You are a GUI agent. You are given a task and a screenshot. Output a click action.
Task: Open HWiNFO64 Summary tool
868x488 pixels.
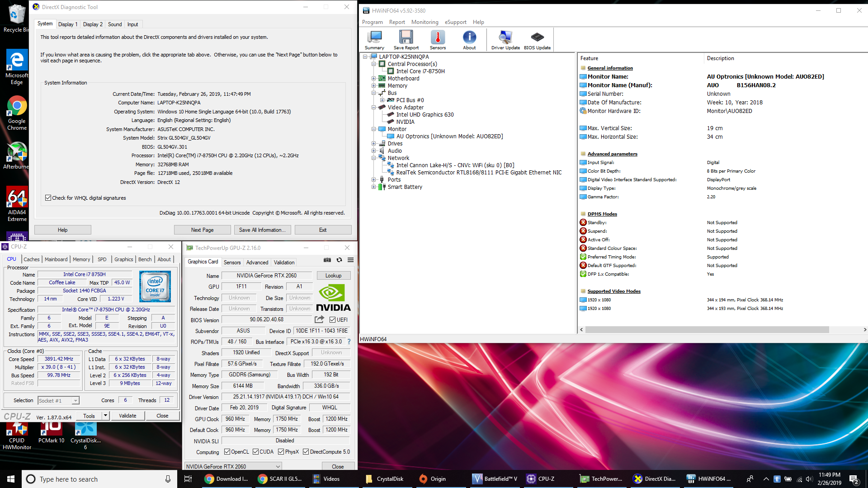(x=374, y=40)
